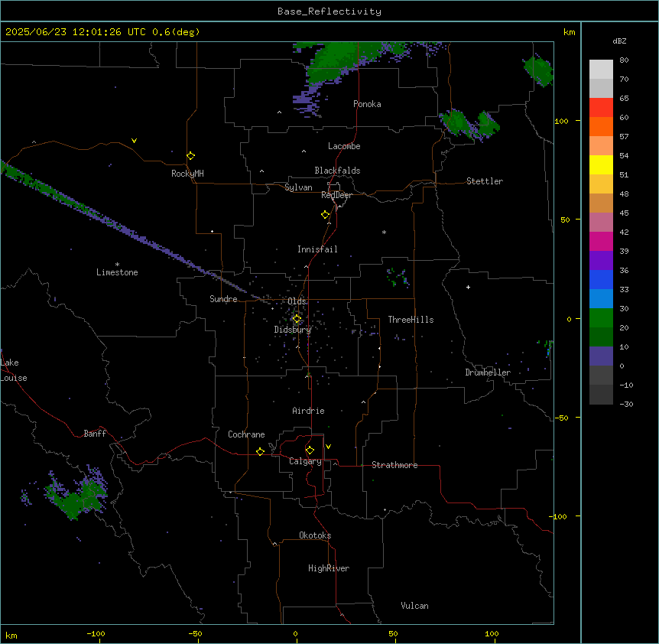Click the Drumheller label
659x644 pixels.
(488, 372)
